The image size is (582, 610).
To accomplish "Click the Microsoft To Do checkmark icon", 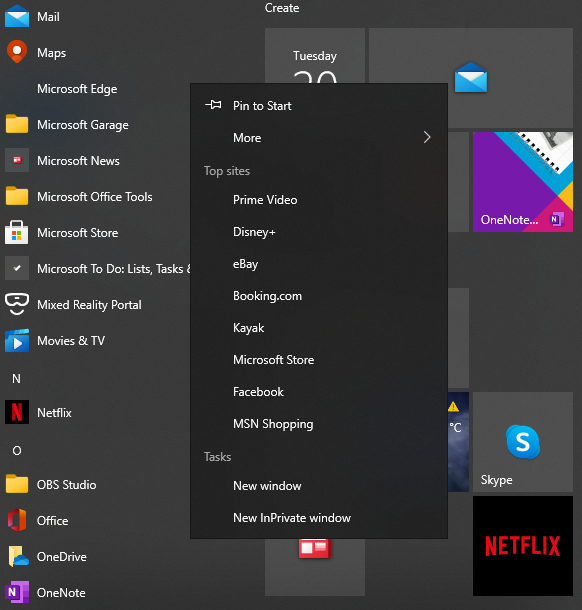I will click(x=17, y=268).
